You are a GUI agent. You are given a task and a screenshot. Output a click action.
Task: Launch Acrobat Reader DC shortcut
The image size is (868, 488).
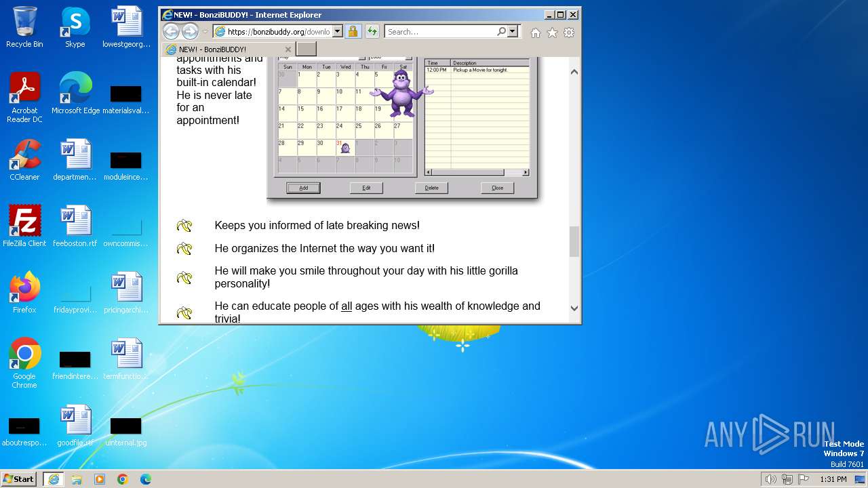tap(24, 97)
